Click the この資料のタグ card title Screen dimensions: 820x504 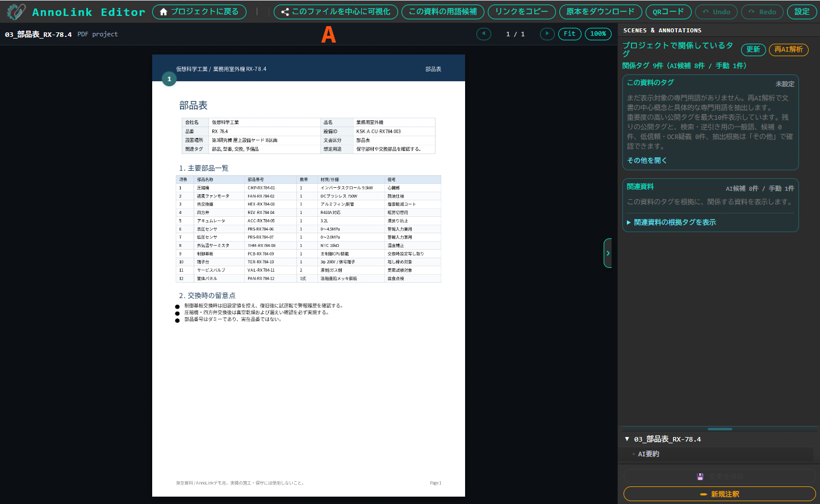pos(651,83)
